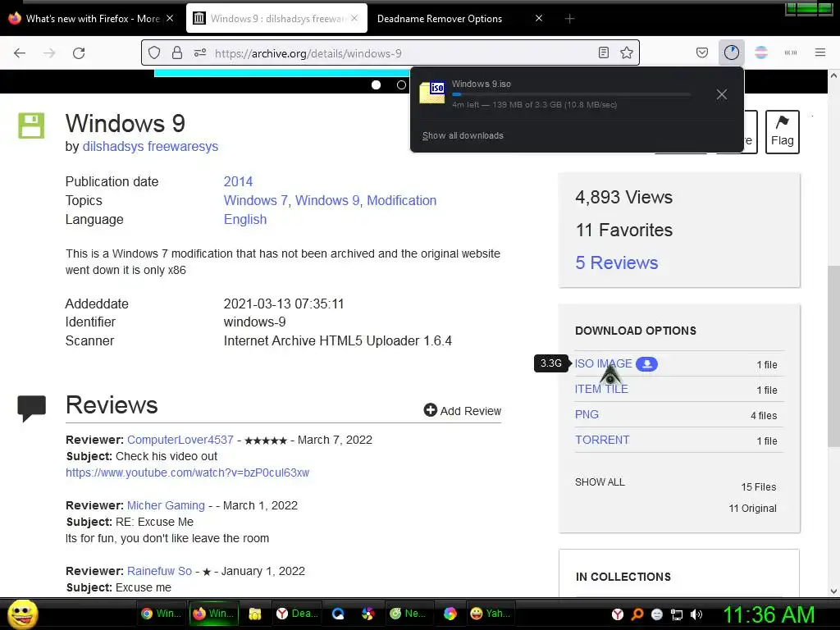Image resolution: width=840 pixels, height=630 pixels.
Task: Cancel the Windows 9.iso download
Action: (722, 94)
